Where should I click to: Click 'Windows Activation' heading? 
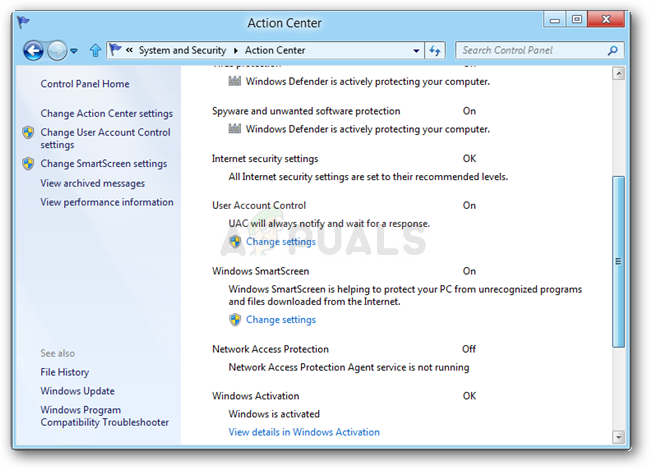click(x=255, y=396)
